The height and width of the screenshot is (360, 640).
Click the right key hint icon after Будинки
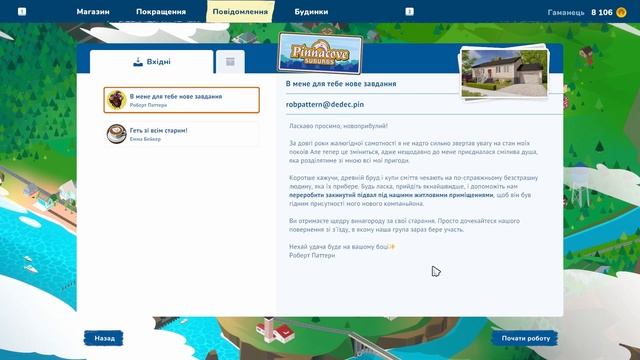pos(409,12)
